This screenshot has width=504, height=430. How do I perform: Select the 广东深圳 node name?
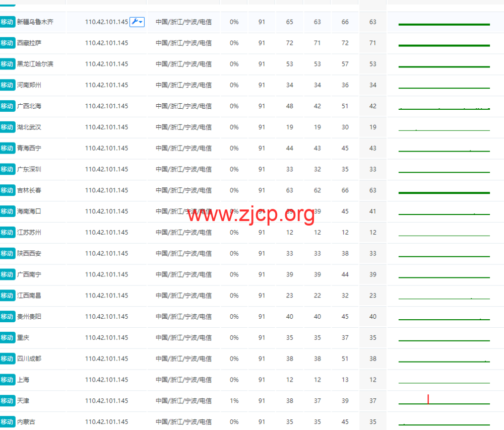pyautogui.click(x=29, y=169)
